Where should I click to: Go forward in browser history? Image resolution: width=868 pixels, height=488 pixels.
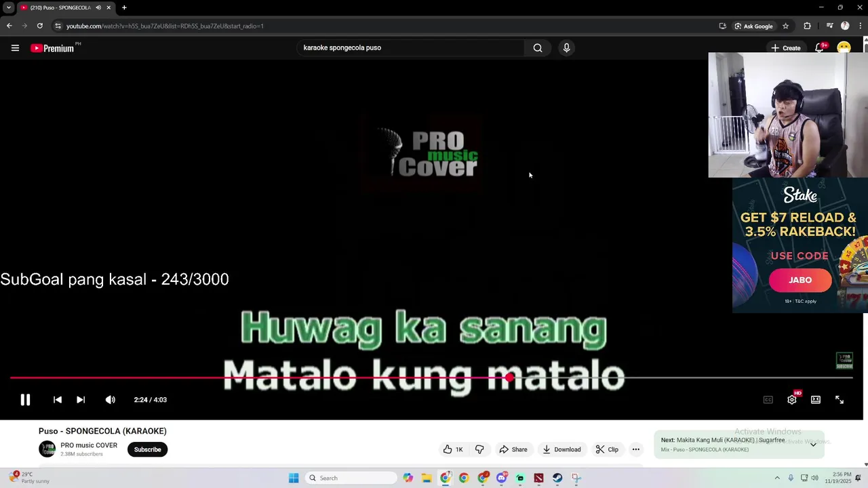[24, 26]
